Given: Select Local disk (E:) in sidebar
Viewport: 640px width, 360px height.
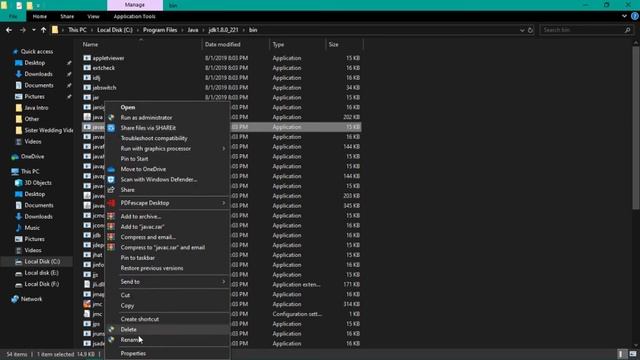Looking at the screenshot, I should tap(41, 273).
